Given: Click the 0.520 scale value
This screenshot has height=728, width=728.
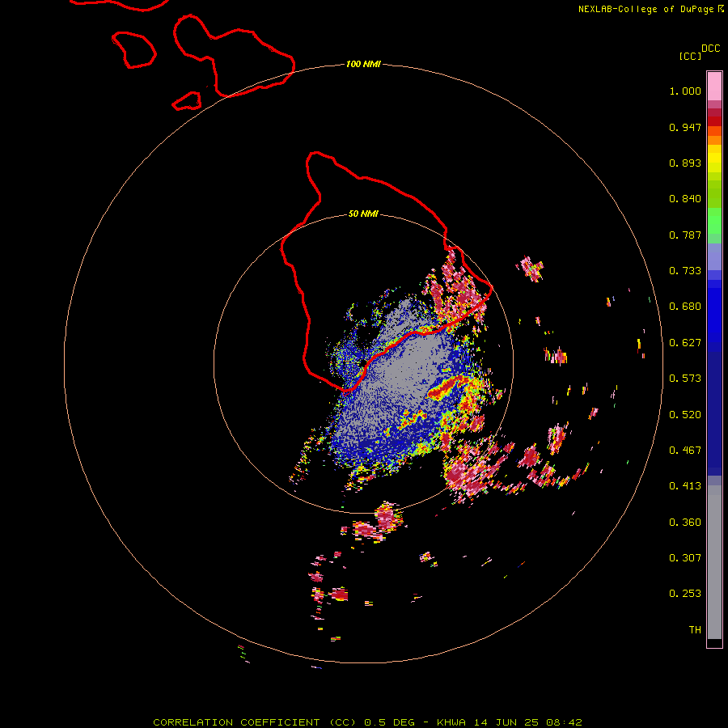Looking at the screenshot, I should [685, 415].
